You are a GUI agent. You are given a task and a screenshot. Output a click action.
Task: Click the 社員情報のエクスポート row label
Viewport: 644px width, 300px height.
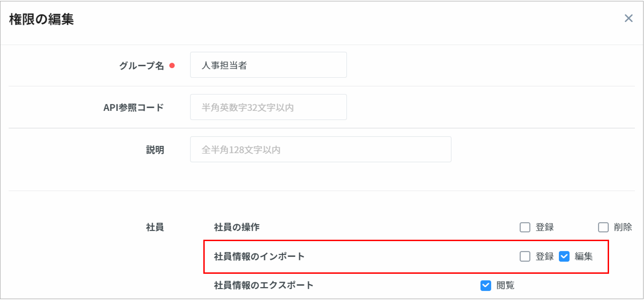point(264,285)
